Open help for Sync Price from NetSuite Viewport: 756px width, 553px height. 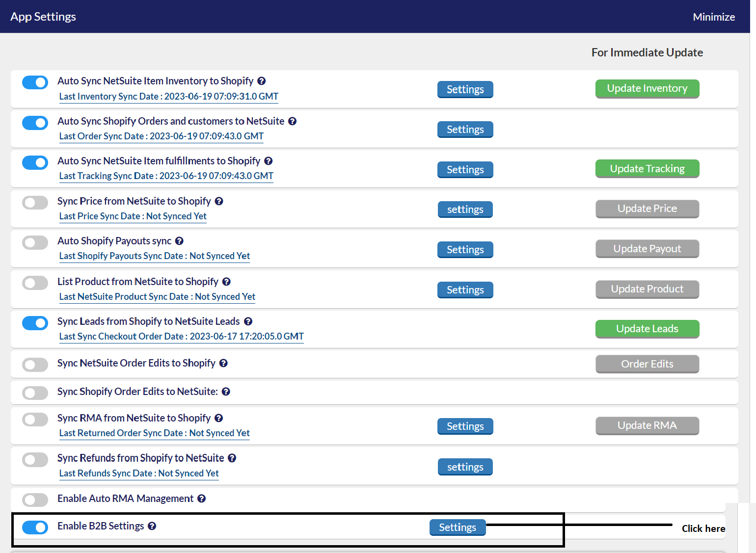point(219,201)
